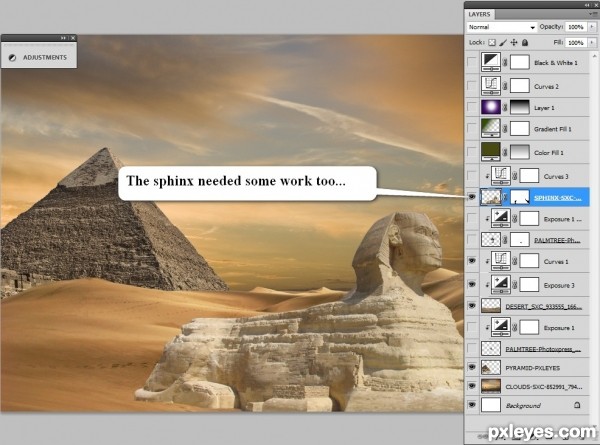Open the Fill slider arrow

click(592, 42)
